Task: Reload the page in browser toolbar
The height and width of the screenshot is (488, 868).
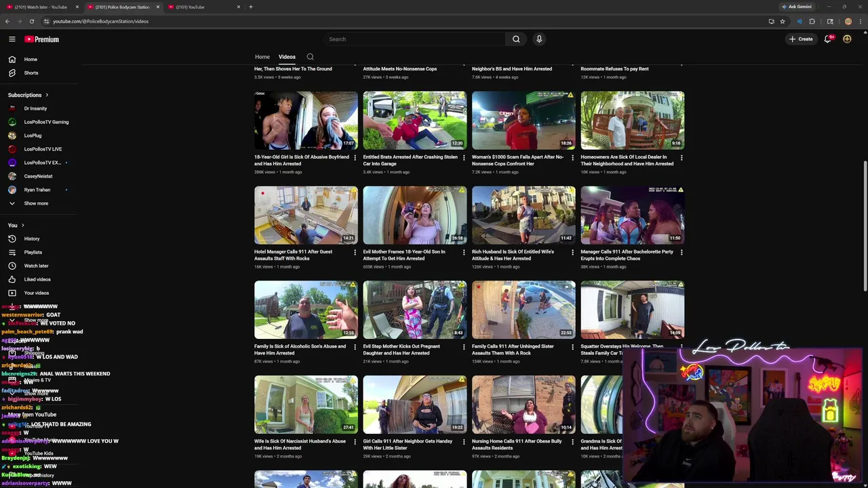Action: point(31,21)
